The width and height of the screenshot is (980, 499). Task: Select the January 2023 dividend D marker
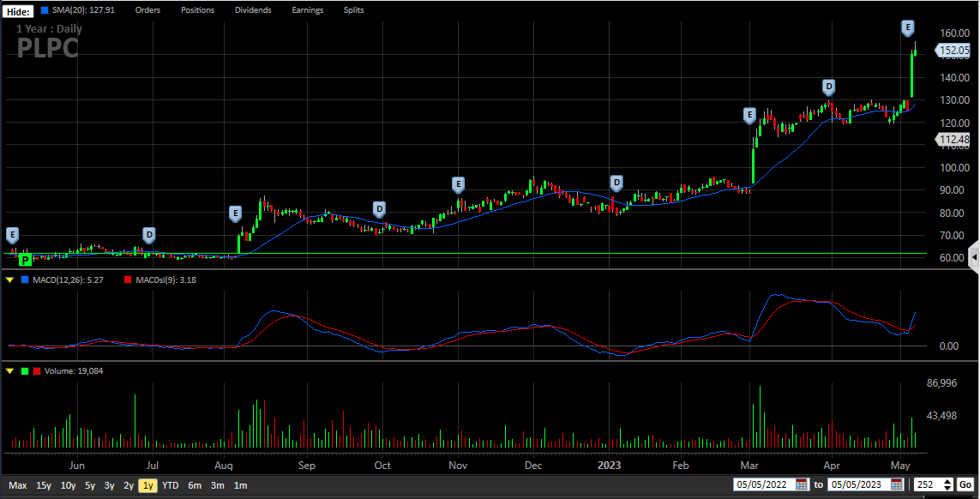pos(616,183)
